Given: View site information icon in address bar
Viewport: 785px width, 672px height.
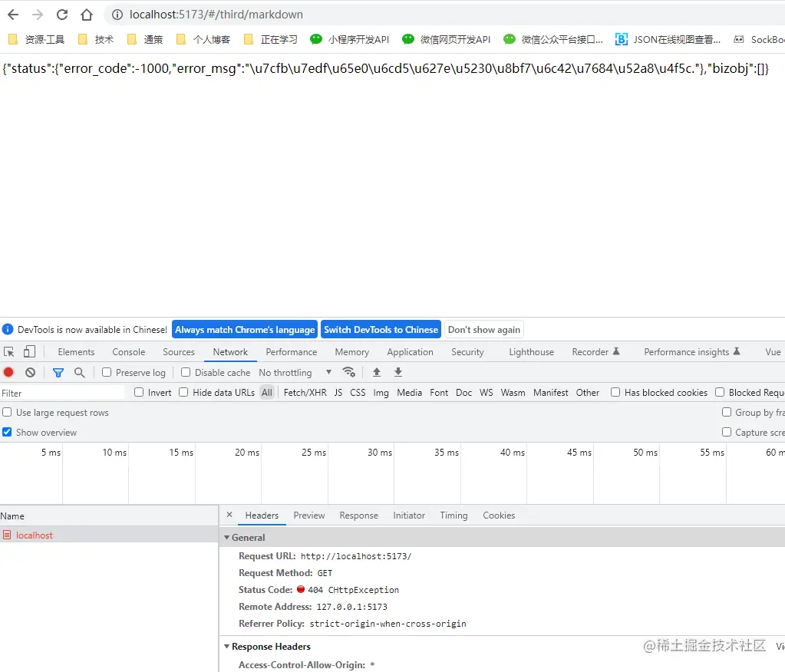Looking at the screenshot, I should (x=117, y=15).
